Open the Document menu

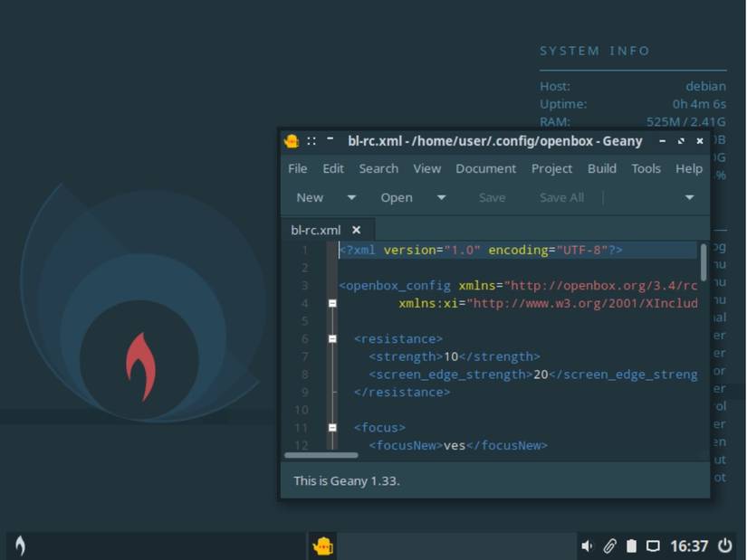coord(485,168)
